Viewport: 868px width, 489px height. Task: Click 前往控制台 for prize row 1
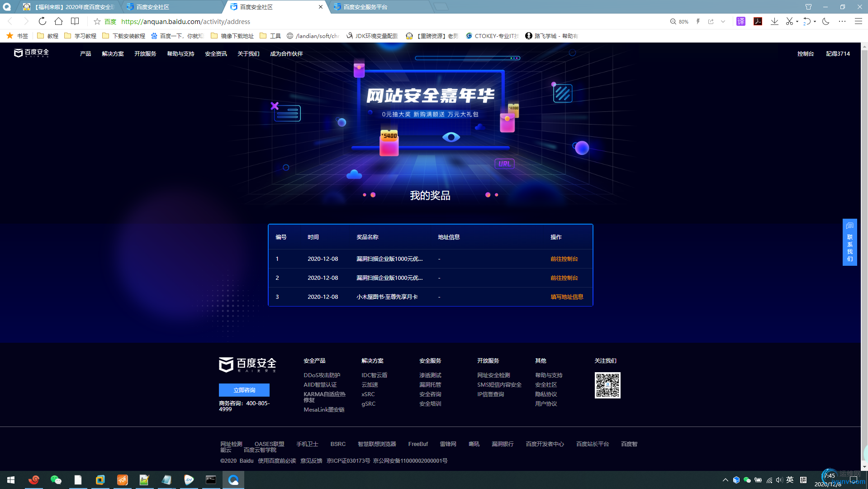(564, 259)
